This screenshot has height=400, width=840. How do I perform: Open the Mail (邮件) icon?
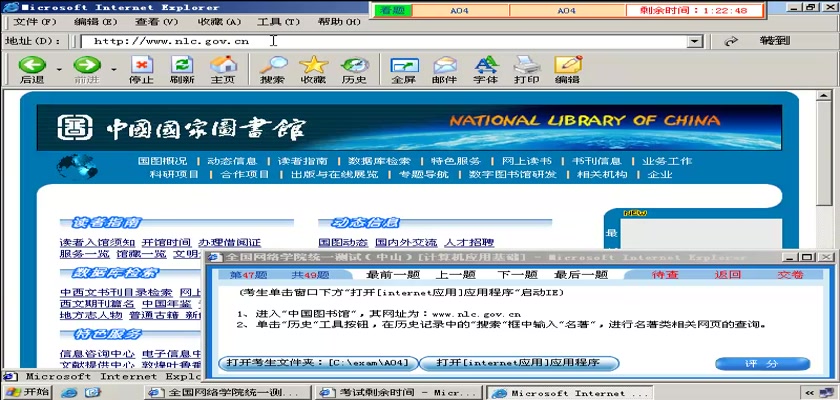coord(445,65)
